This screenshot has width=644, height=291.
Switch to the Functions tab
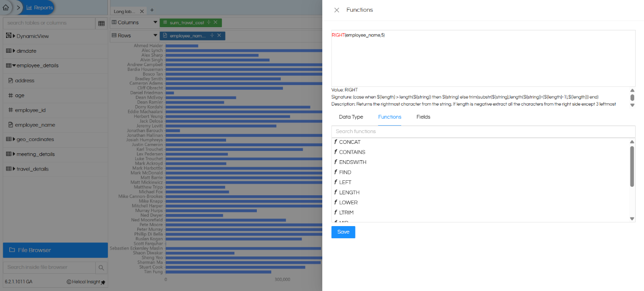click(x=389, y=117)
